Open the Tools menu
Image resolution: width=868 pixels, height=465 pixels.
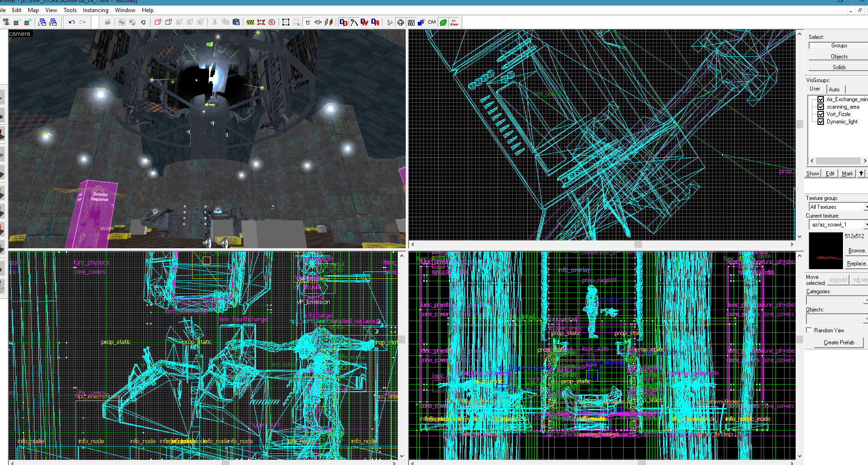click(70, 10)
